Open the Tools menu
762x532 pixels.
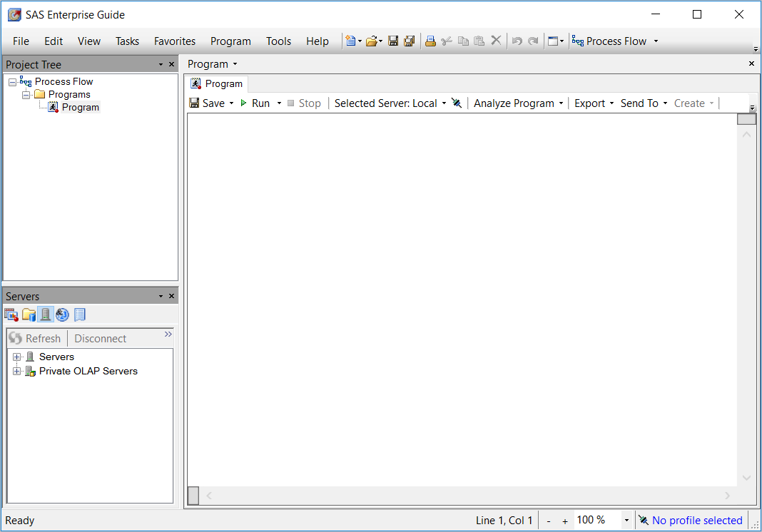(x=278, y=41)
